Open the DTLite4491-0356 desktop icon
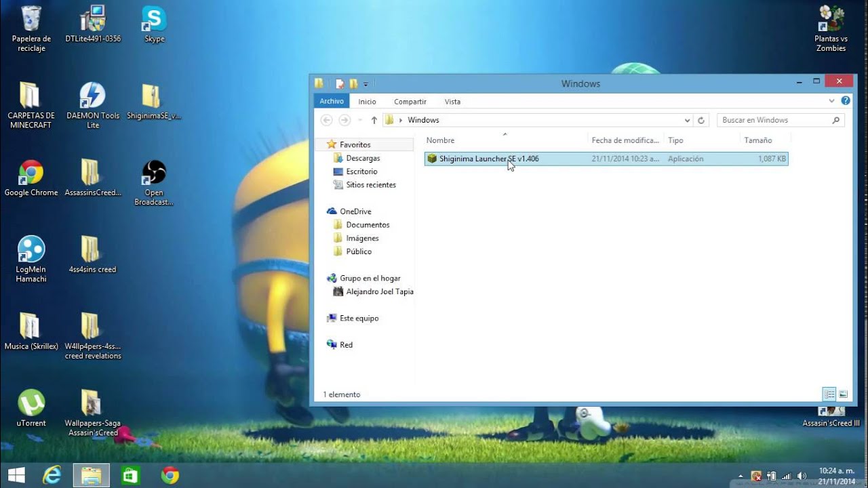The image size is (868, 488). (x=93, y=24)
